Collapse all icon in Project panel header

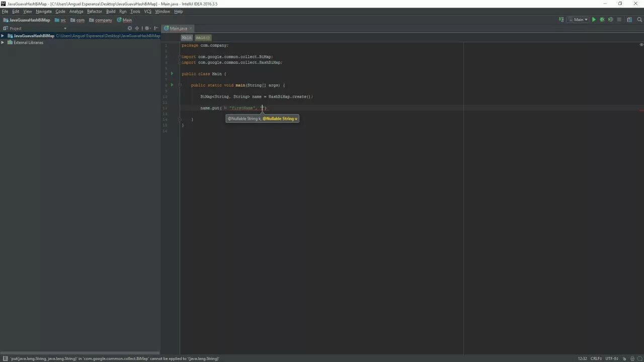pyautogui.click(x=137, y=28)
